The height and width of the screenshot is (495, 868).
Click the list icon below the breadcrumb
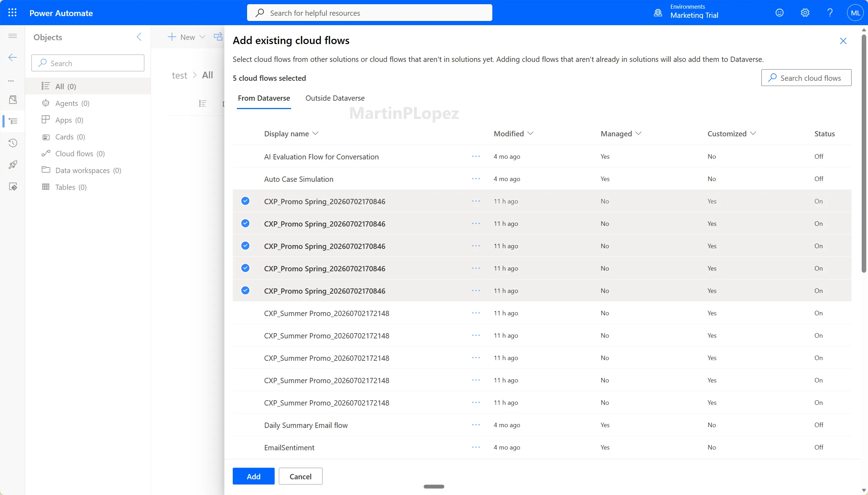203,103
